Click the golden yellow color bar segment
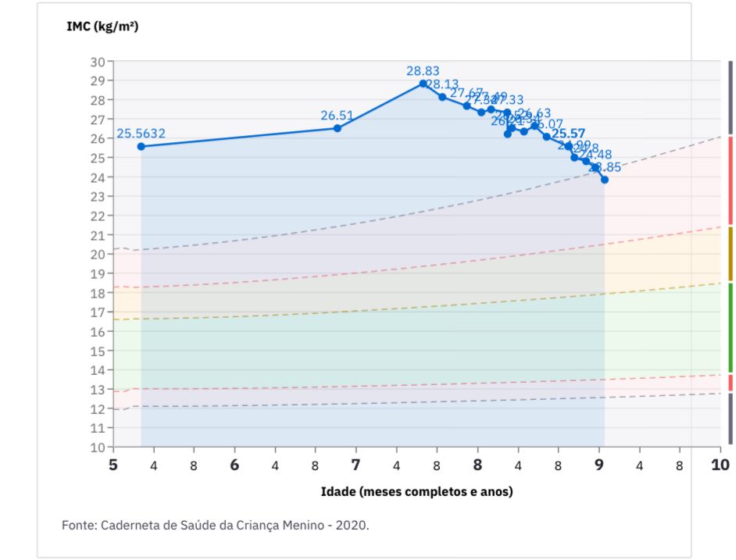Viewport: 736px width, 560px height. (x=730, y=254)
